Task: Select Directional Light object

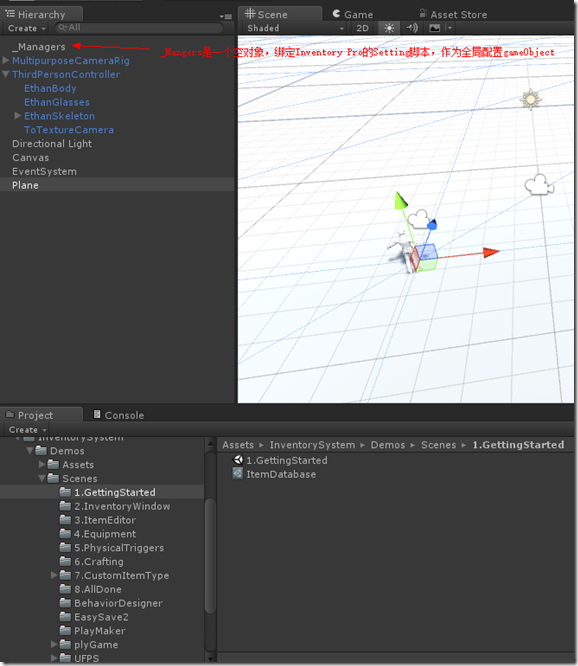Action: tap(52, 144)
